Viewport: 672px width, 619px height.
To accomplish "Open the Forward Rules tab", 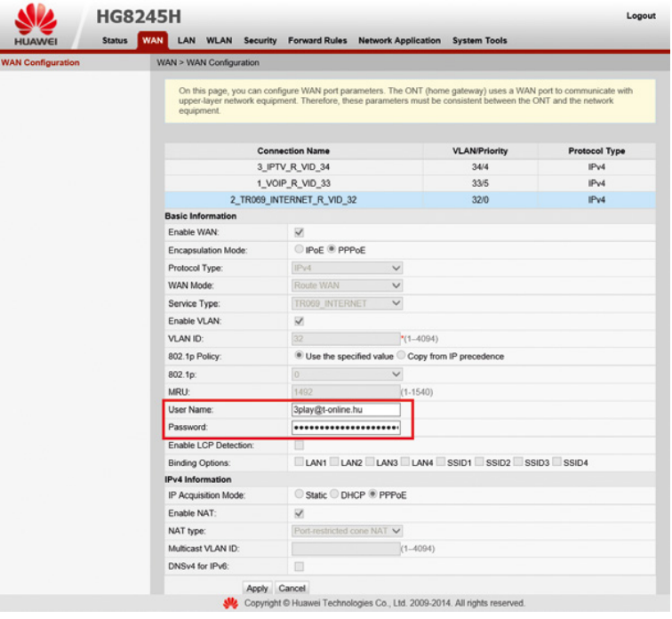I will (x=317, y=40).
